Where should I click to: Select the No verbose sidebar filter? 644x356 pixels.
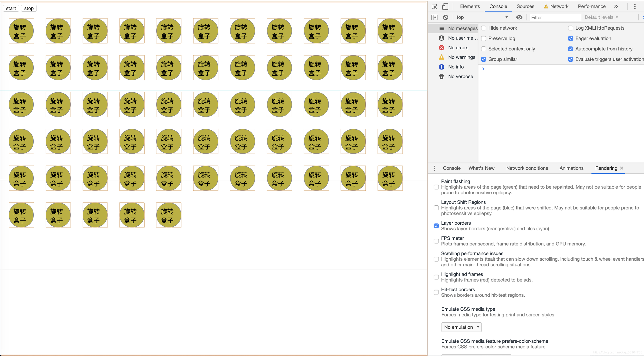453,76
